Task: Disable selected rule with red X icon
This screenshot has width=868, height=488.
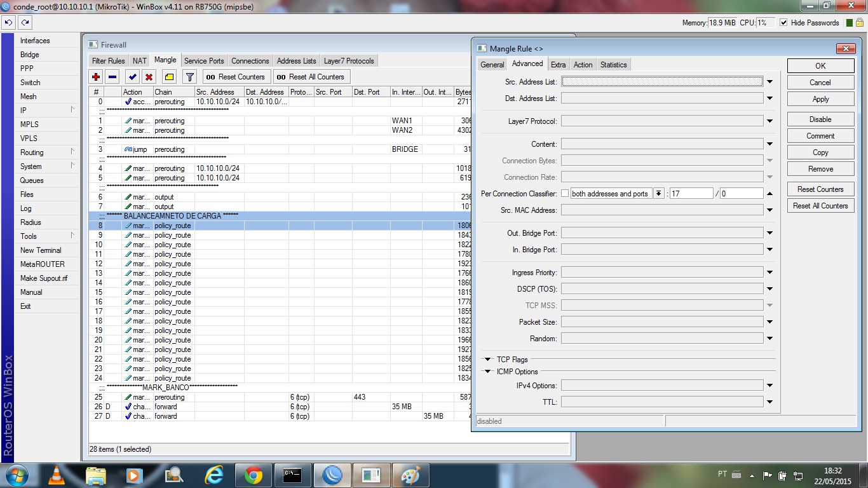Action: [x=149, y=77]
